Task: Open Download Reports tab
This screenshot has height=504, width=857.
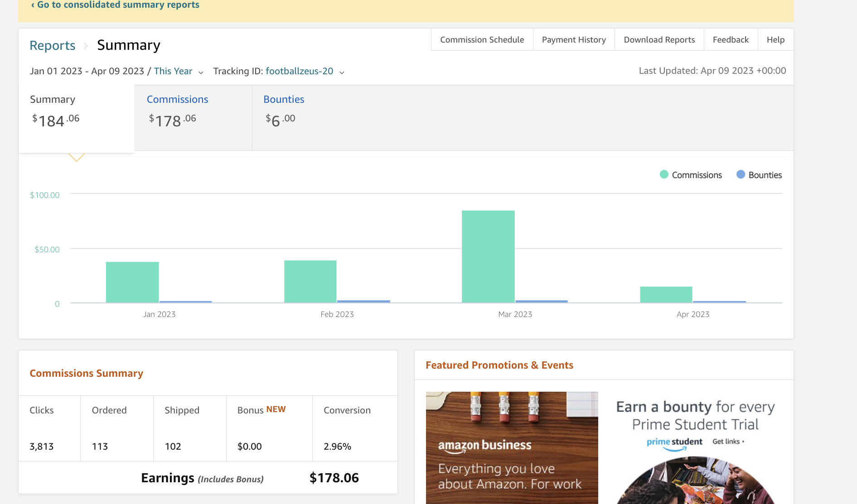Action: 659,40
